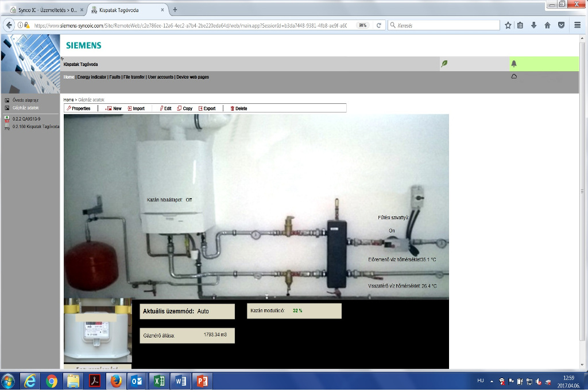
Task: Click the New toolbar button
Action: tap(114, 108)
